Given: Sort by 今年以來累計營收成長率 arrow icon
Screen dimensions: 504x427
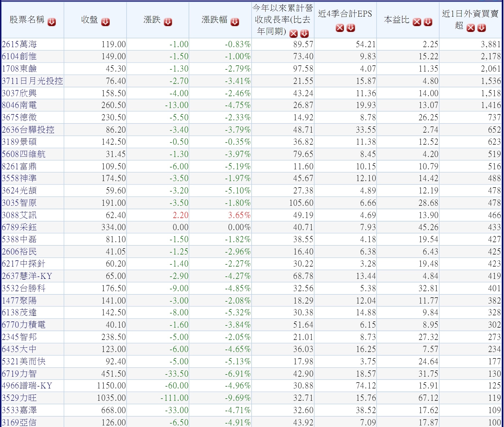Looking at the screenshot, I should point(305,34).
